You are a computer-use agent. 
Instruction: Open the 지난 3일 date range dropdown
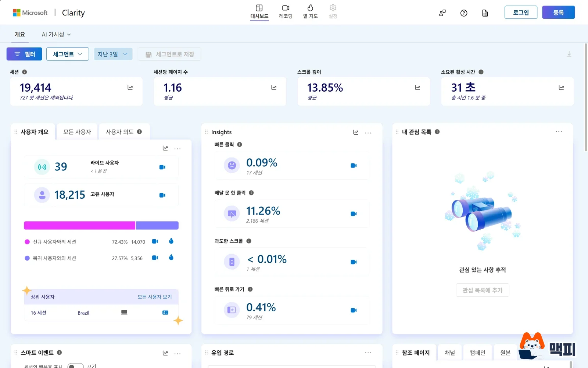113,54
